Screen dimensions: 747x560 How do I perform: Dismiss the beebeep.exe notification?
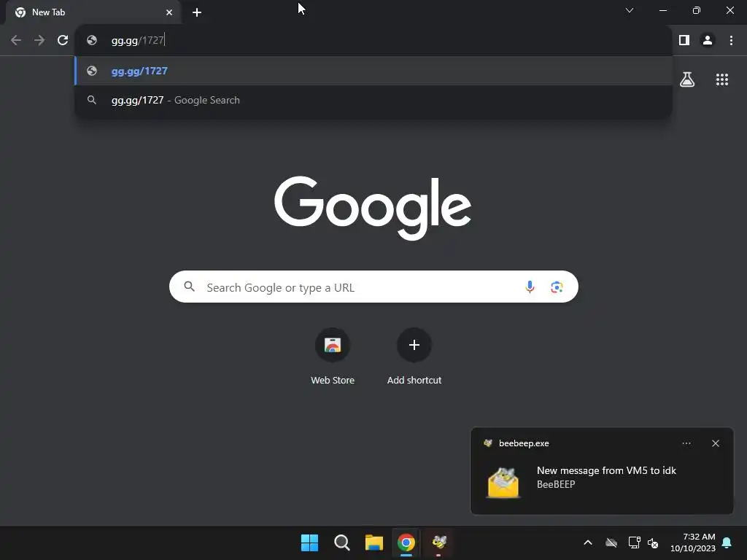716,443
